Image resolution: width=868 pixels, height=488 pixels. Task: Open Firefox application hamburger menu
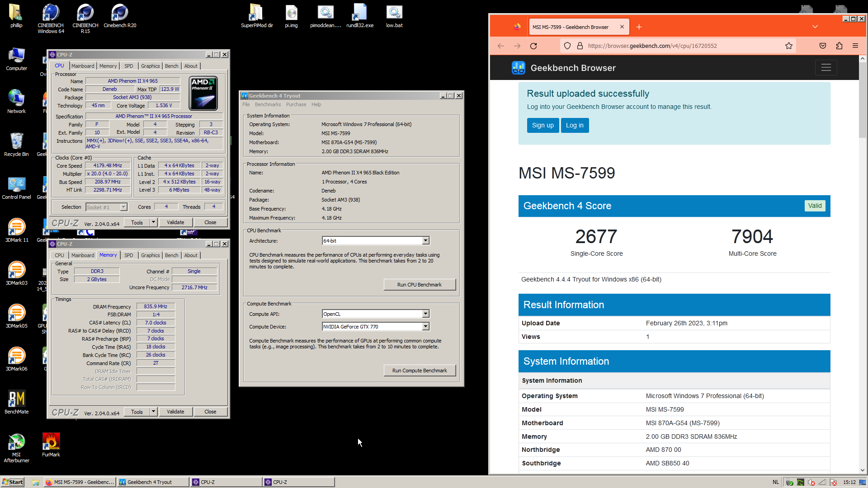coord(855,46)
